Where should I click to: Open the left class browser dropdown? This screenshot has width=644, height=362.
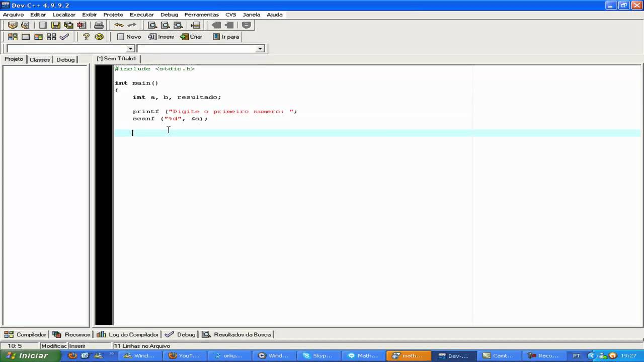[x=130, y=49]
